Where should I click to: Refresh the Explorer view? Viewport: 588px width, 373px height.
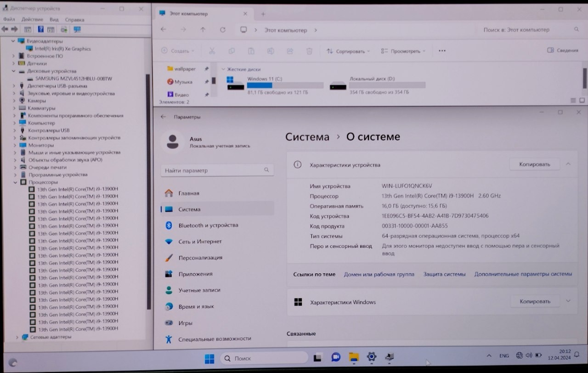pos(223,30)
